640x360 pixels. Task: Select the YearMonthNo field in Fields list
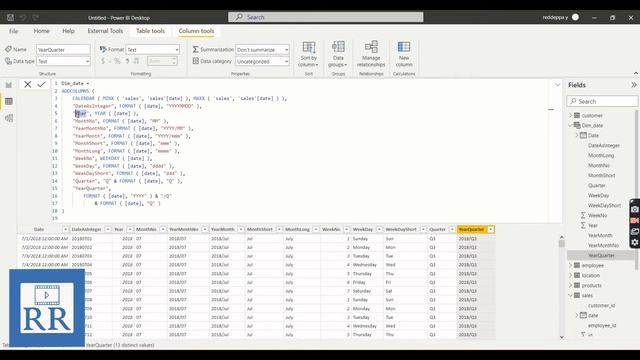click(x=603, y=245)
